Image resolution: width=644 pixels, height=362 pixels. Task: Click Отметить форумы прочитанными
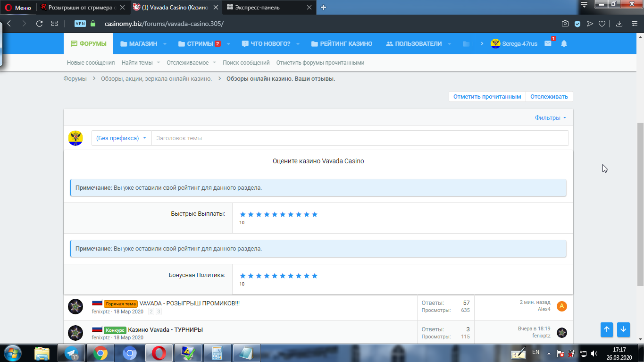pyautogui.click(x=320, y=62)
